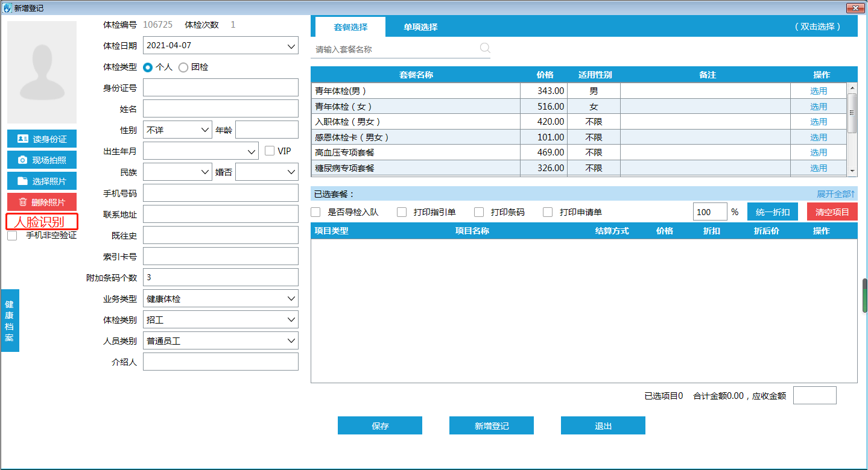
Task: Click the camera icon for on-site photo
Action: (x=23, y=160)
